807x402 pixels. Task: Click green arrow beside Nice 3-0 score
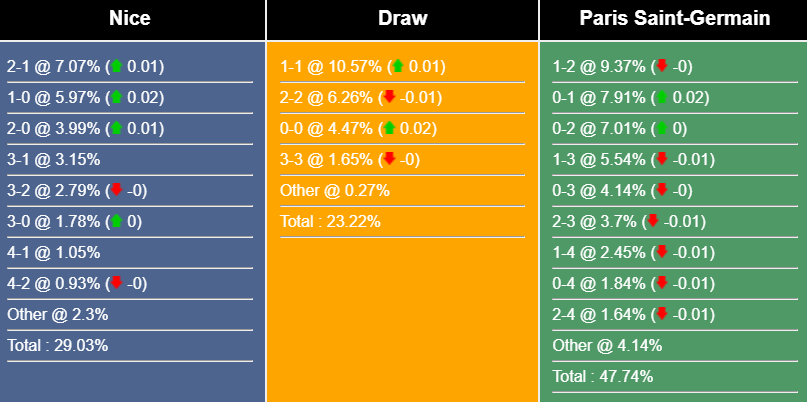click(x=116, y=222)
